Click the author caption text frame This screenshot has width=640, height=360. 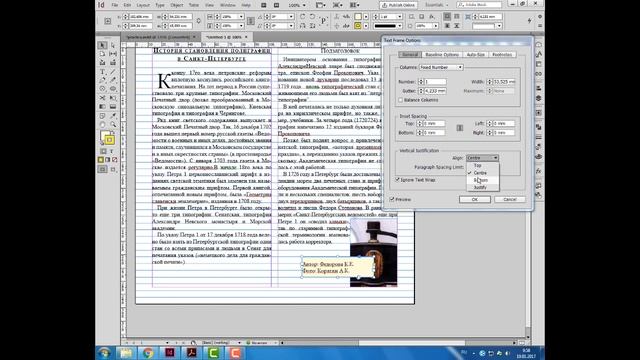[x=338, y=267]
